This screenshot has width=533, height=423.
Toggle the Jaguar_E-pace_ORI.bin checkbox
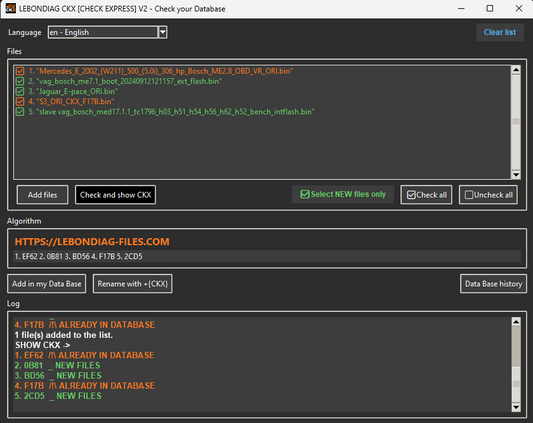[20, 91]
